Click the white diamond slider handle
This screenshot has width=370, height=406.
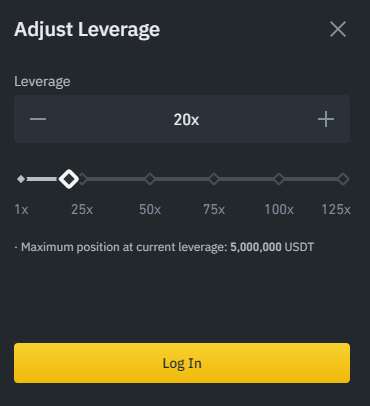click(x=69, y=179)
